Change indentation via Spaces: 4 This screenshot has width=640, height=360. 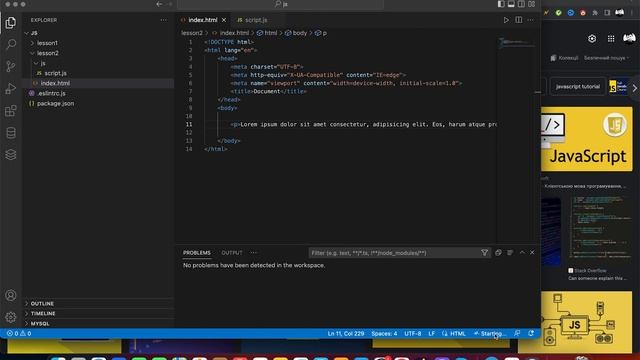(384, 333)
